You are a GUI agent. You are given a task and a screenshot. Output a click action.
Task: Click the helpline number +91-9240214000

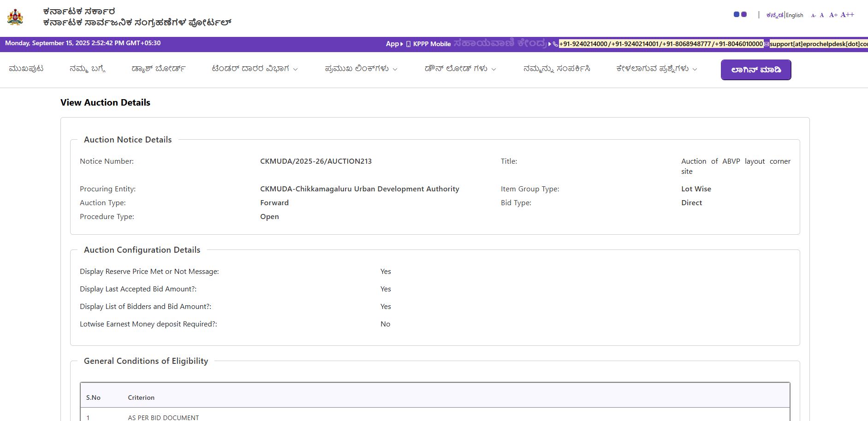[583, 44]
